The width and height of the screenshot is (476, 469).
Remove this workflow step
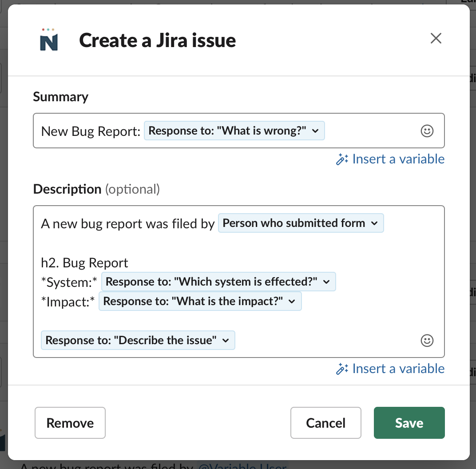70,423
